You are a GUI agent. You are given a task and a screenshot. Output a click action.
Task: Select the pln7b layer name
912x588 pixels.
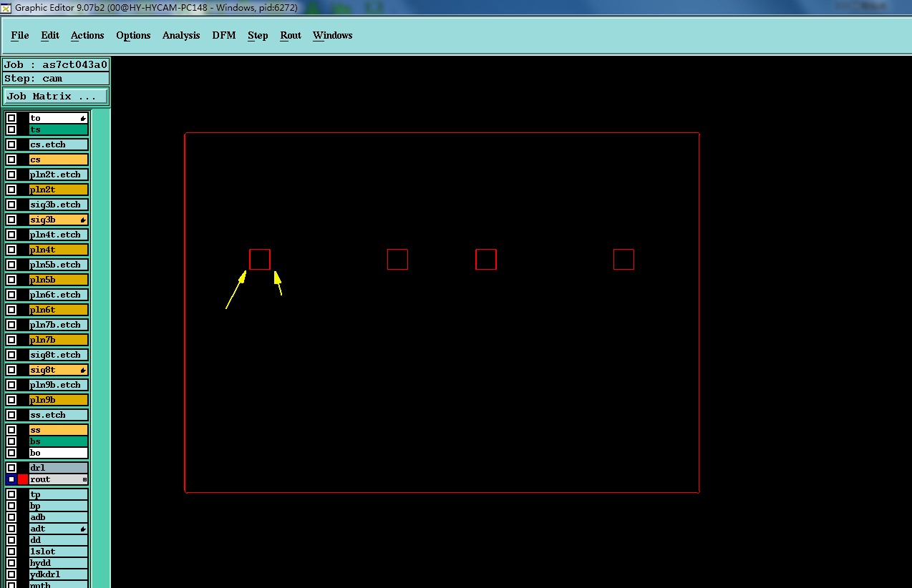point(59,340)
